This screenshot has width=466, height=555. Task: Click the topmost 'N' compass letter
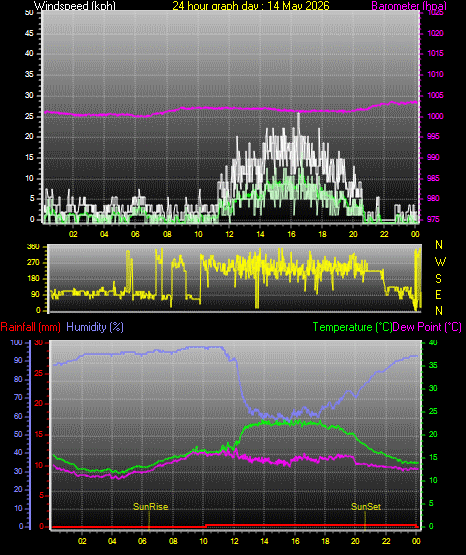click(x=439, y=245)
